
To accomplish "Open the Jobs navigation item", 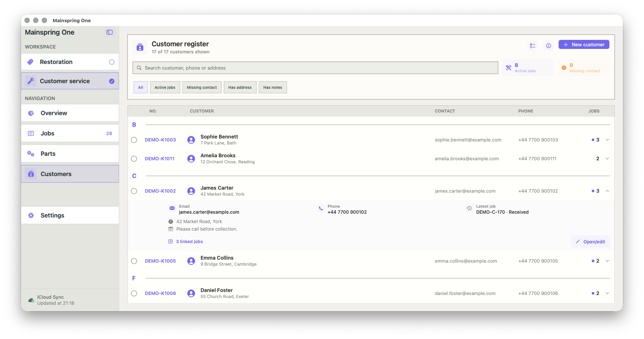I will (x=70, y=134).
